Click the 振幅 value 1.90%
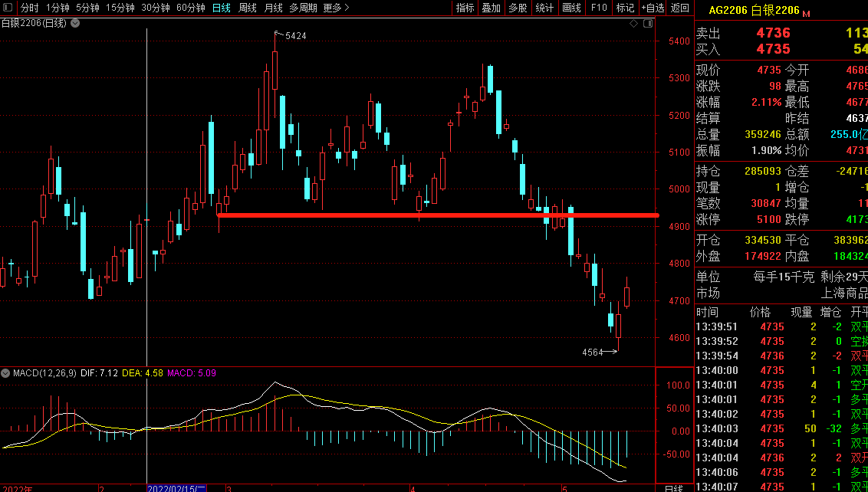This screenshot has width=868, height=492. pos(766,150)
